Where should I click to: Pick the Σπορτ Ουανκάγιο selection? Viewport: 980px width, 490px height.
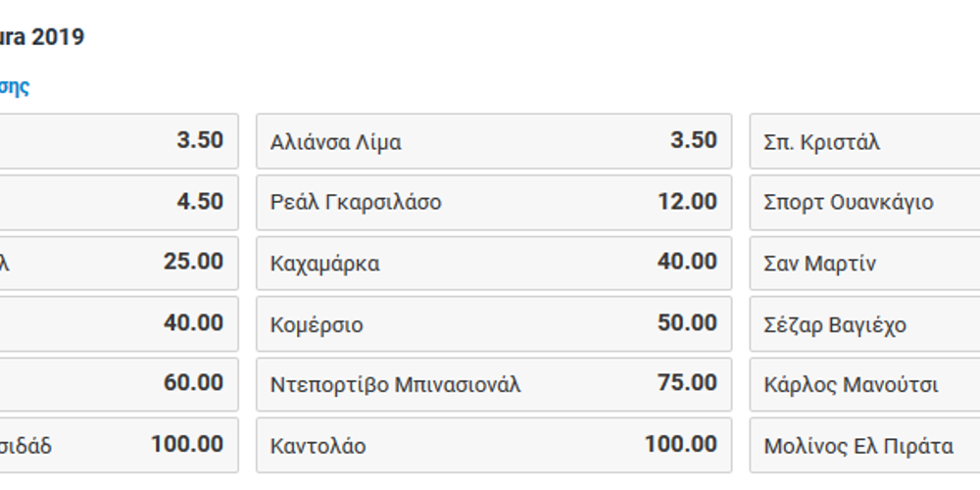coord(865,202)
